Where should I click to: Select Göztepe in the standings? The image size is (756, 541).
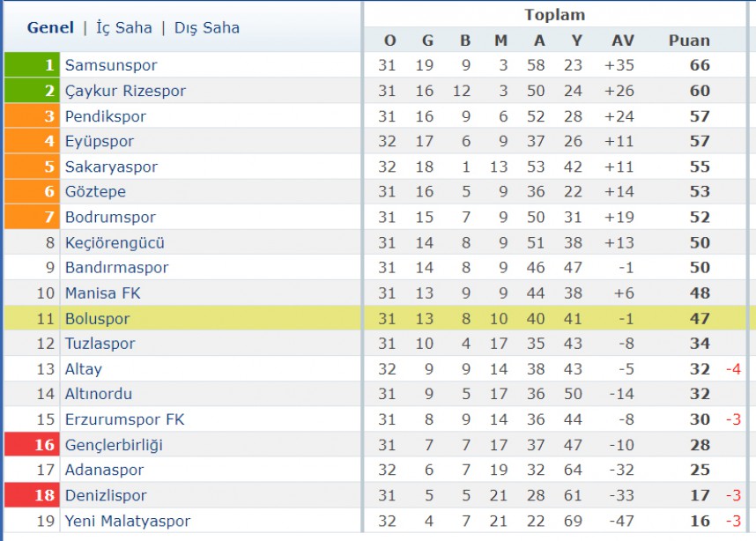point(95,192)
